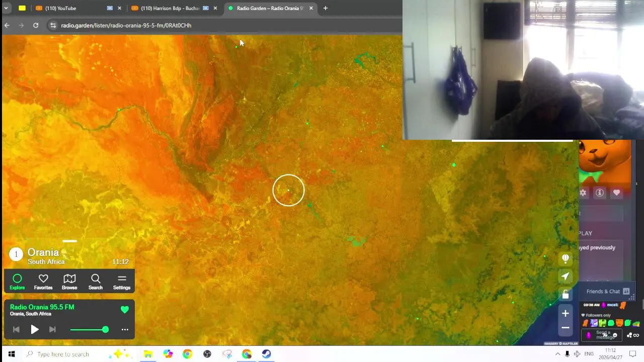Open the Explore section in Radio Garden
This screenshot has height=362, width=644.
[x=17, y=282]
